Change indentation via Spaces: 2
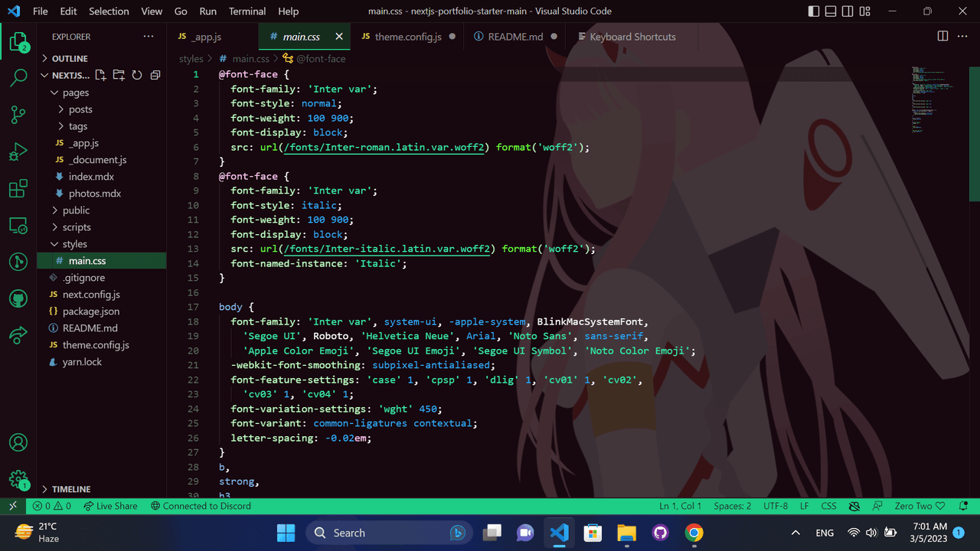The image size is (980, 551). point(733,506)
